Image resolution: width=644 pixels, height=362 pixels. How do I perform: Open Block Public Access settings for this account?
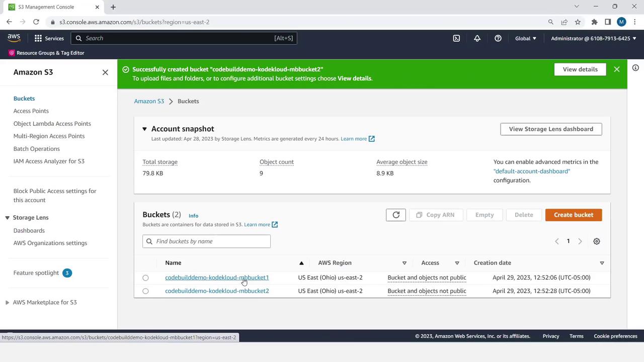tap(55, 196)
